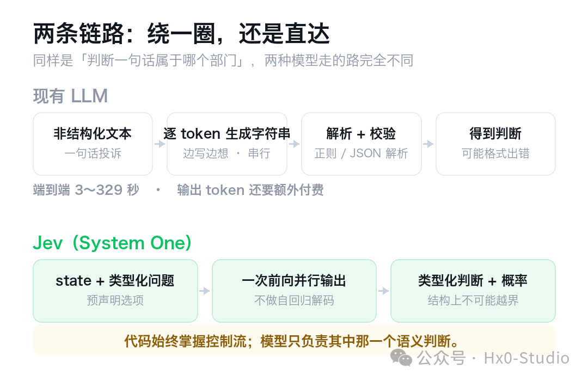Click the arrow after state + 类型化问题 box
This screenshot has width=588, height=381.
click(x=204, y=291)
